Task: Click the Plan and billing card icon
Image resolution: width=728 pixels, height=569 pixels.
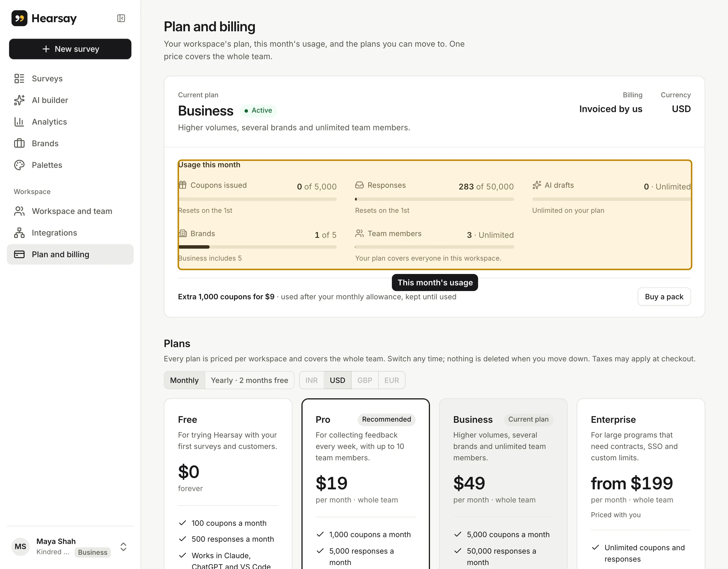Action: coord(19,254)
